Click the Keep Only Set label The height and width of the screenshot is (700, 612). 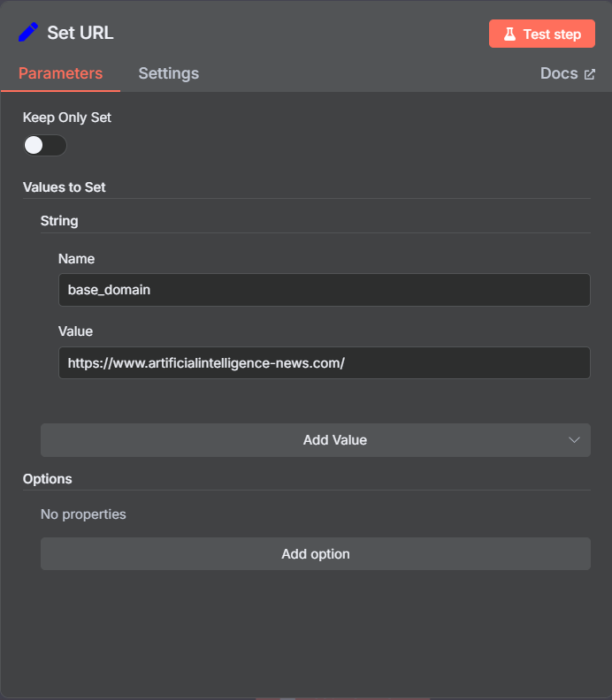[67, 118]
